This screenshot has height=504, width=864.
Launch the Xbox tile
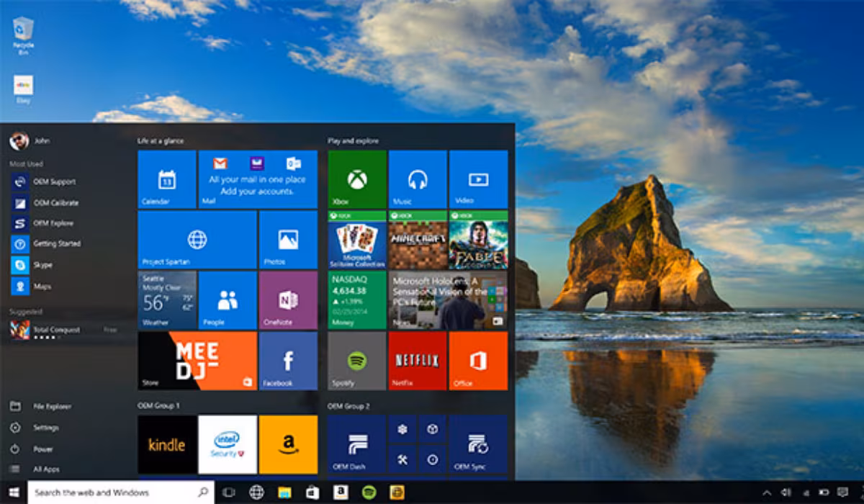pyautogui.click(x=357, y=179)
